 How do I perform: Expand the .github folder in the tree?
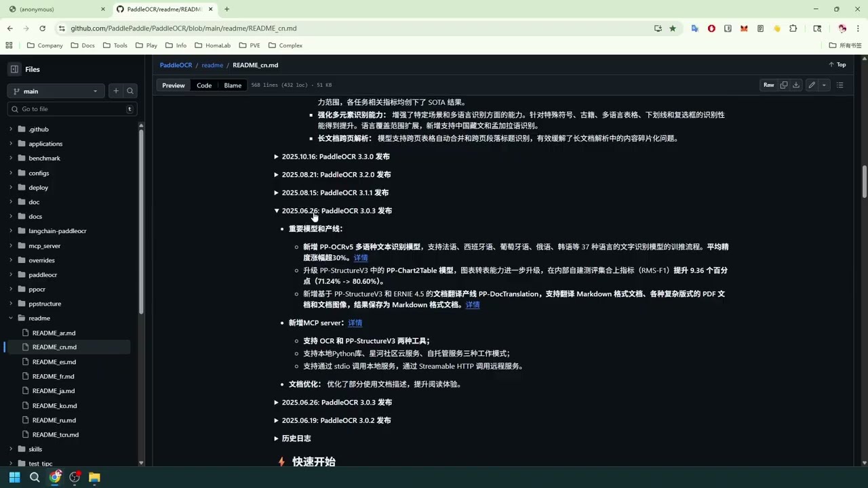click(11, 129)
